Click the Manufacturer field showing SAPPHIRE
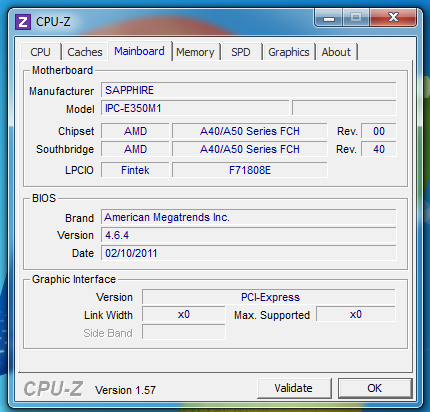The image size is (430, 412). (x=249, y=90)
